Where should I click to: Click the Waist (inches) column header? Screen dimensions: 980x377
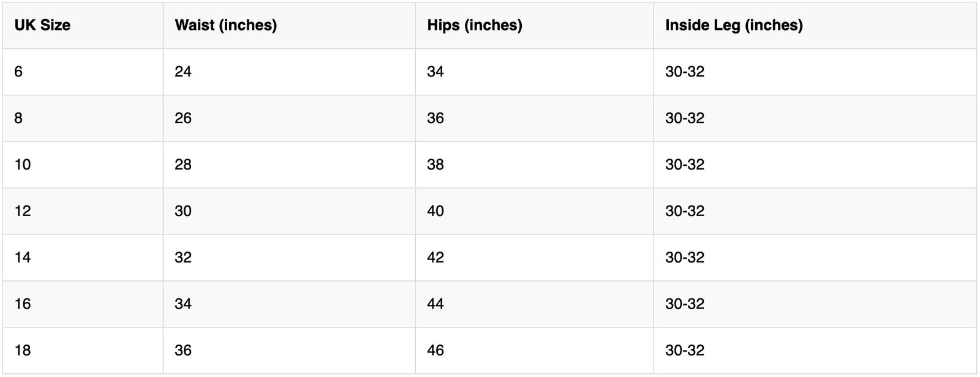click(225, 25)
